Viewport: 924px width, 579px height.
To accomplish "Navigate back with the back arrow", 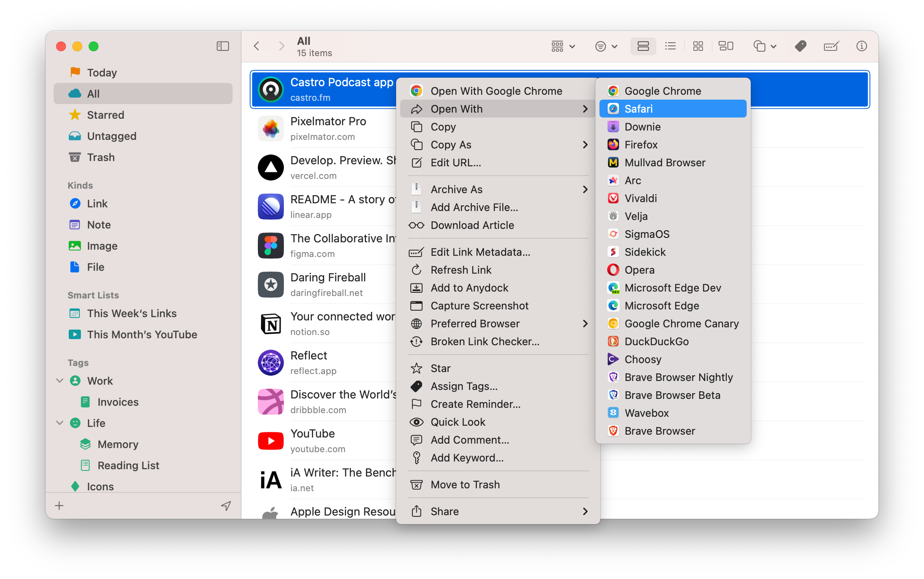I will tap(257, 46).
